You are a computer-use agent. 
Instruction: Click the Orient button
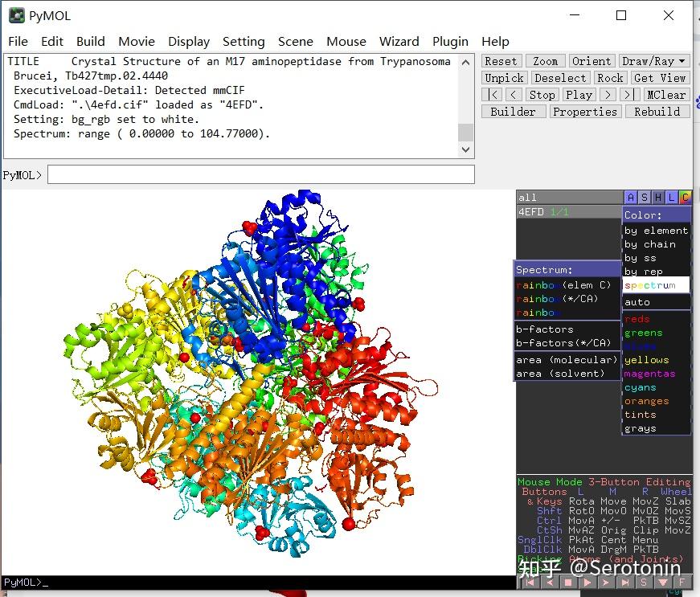click(591, 61)
